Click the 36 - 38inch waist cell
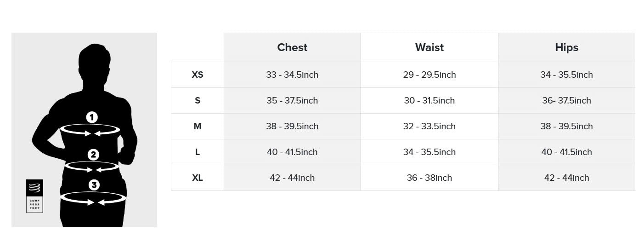 point(429,178)
